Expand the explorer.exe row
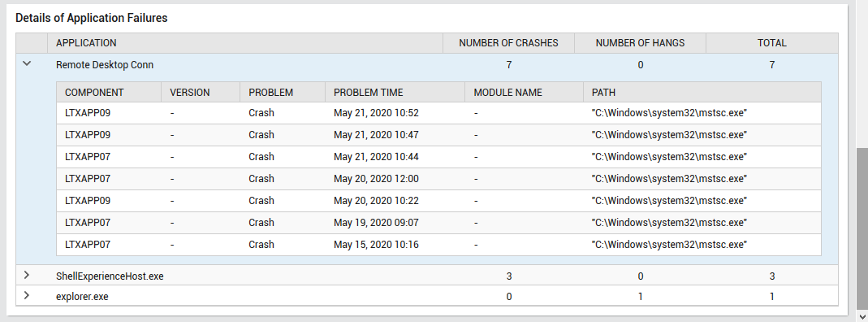The width and height of the screenshot is (868, 322). [26, 295]
